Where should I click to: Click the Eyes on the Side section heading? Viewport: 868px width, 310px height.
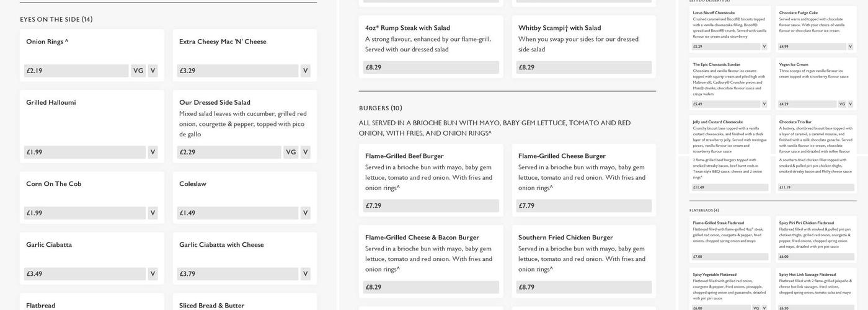tap(56, 19)
